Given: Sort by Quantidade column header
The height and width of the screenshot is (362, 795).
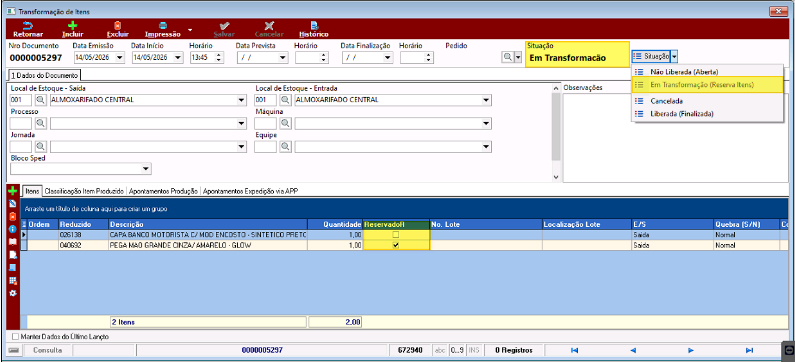Looking at the screenshot, I should click(x=335, y=224).
